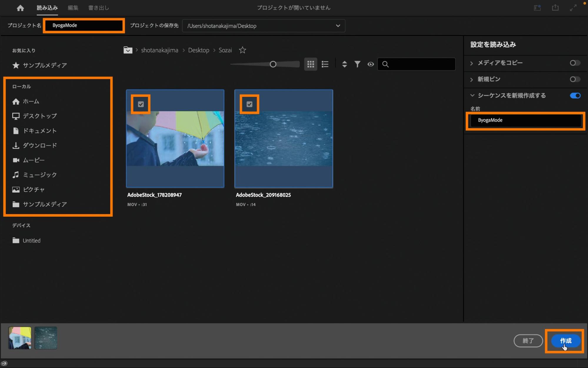Viewport: 588px width, 368px height.
Task: Open the folder path dropdown icon
Action: (x=128, y=50)
